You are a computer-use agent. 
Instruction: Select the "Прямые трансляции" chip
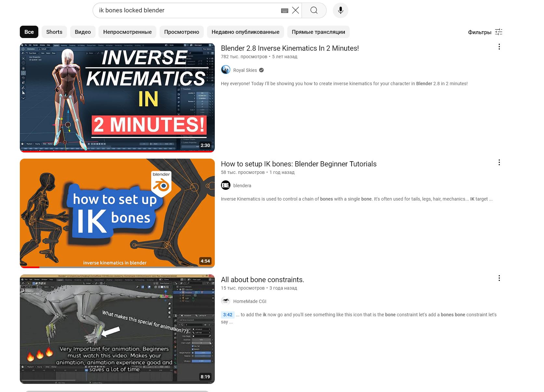point(318,32)
